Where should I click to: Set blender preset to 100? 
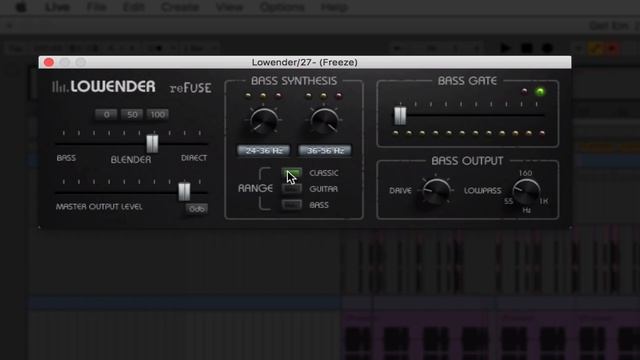click(158, 114)
